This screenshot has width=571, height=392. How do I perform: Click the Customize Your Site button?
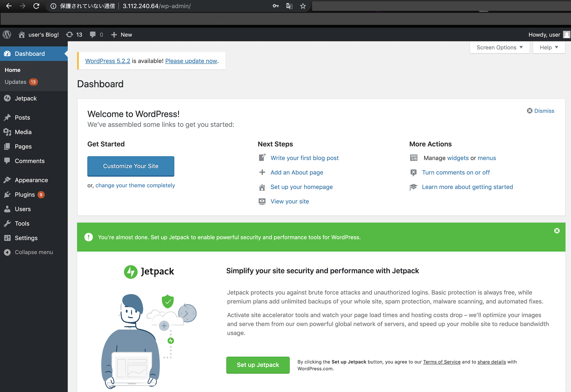pyautogui.click(x=131, y=166)
